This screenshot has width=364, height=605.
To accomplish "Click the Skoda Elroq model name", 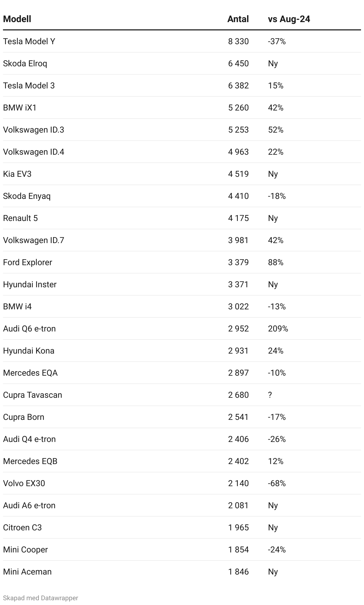I will tap(25, 63).
